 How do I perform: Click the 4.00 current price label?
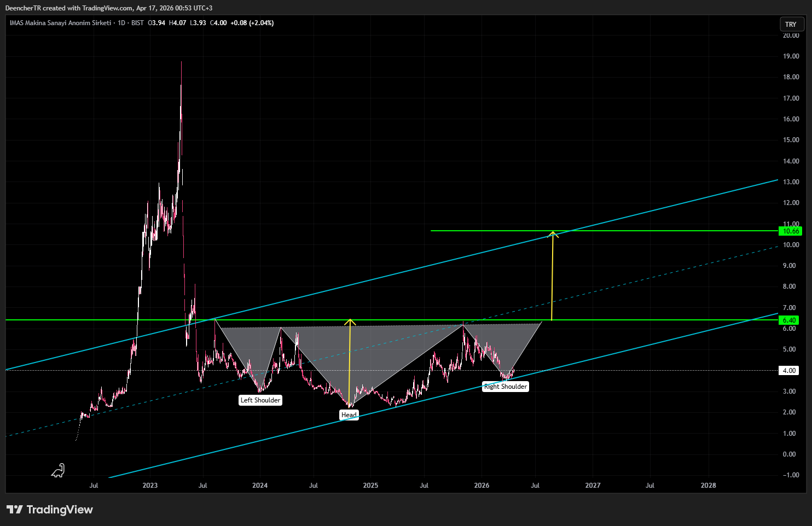pos(790,371)
